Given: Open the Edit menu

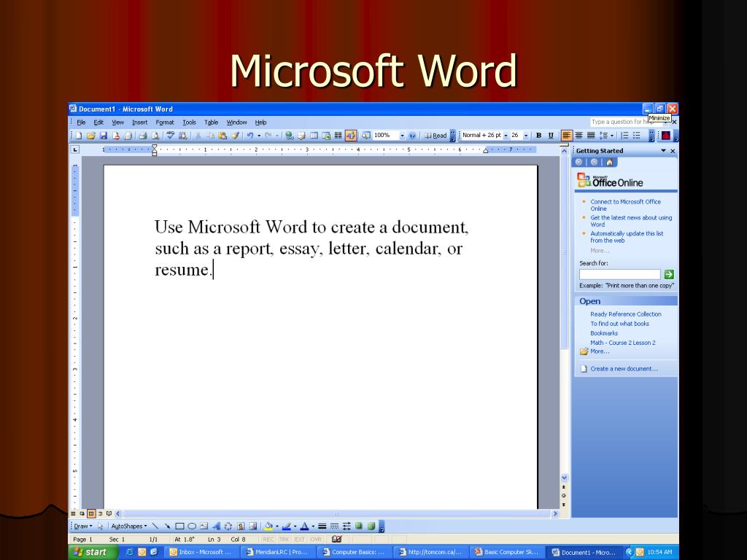Looking at the screenshot, I should point(98,122).
